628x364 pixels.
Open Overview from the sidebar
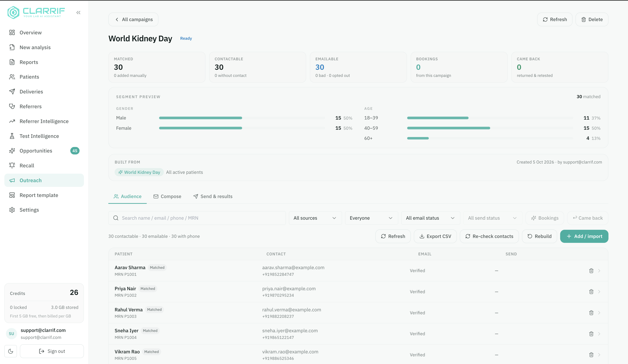tap(44, 33)
